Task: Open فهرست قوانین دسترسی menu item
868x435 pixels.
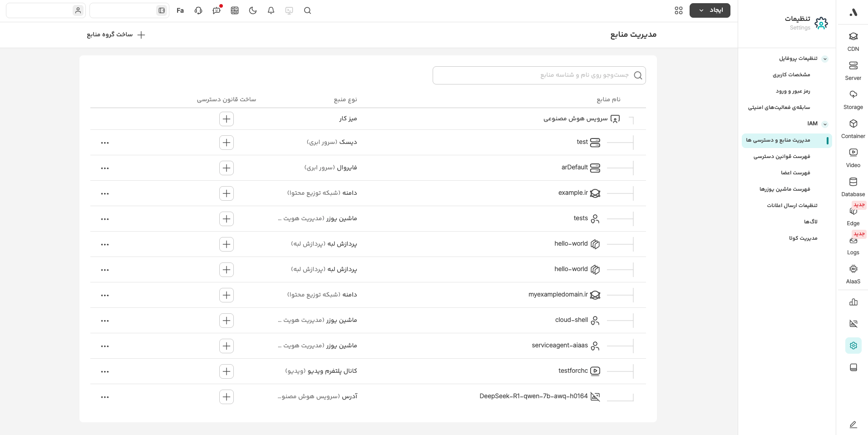Action: click(782, 157)
